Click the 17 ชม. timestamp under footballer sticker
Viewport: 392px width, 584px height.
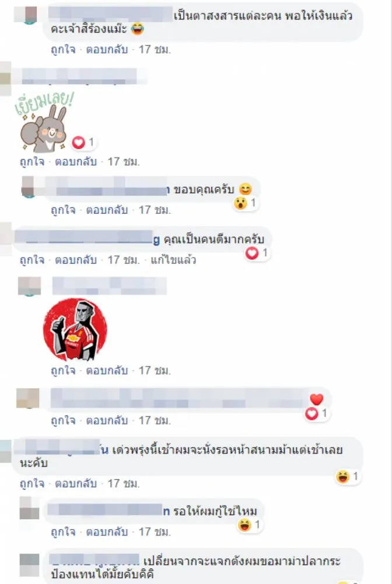coord(155,371)
